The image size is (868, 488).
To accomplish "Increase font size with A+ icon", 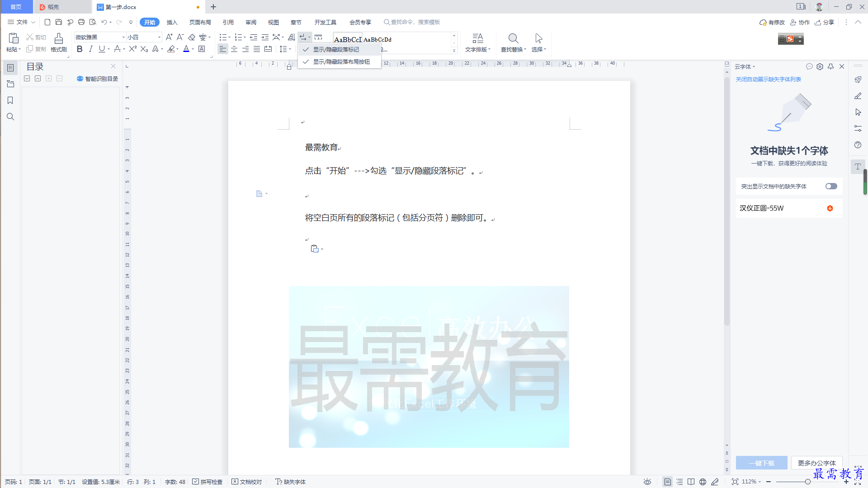I will click(169, 37).
